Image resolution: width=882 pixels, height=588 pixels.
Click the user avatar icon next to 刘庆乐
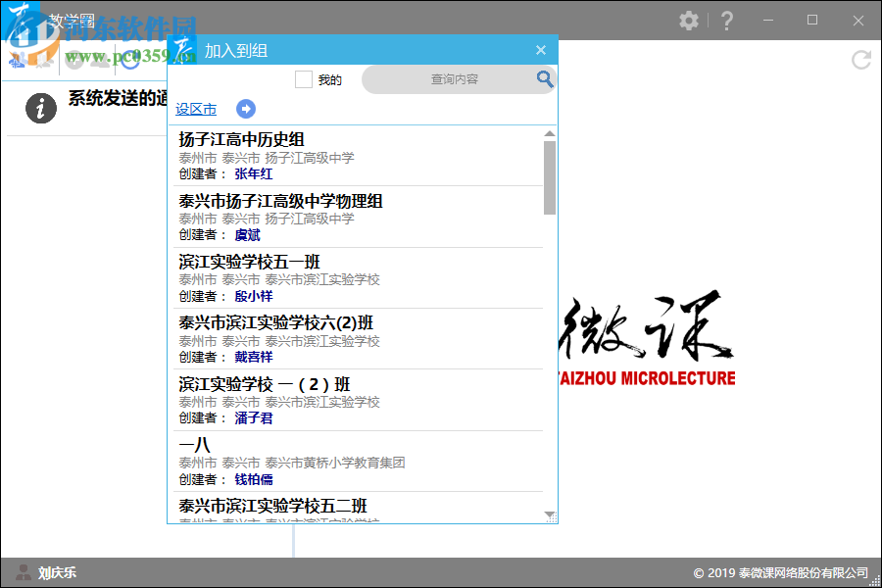[22, 572]
